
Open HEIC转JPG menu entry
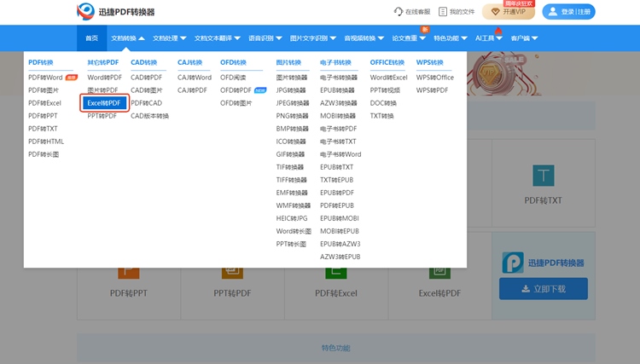pos(292,218)
